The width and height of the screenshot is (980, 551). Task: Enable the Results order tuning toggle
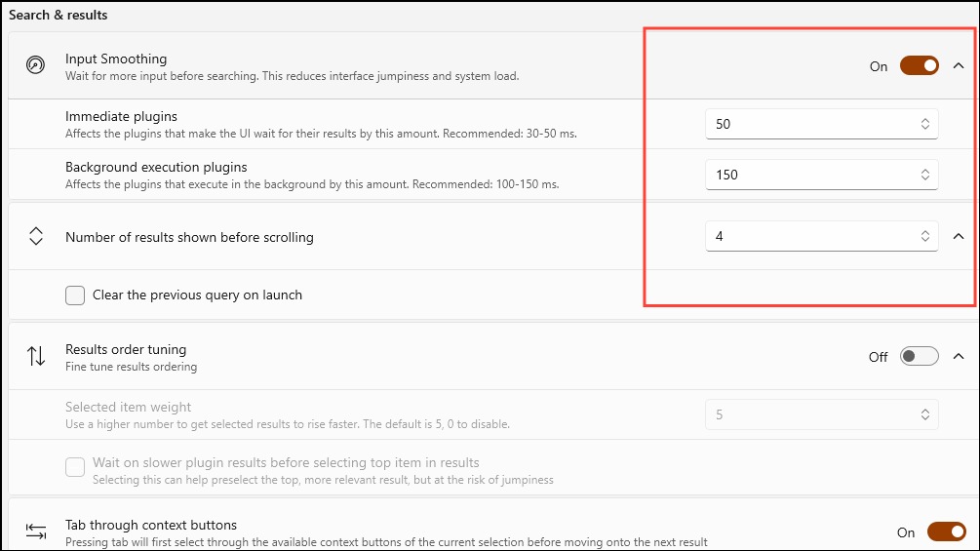tap(920, 356)
